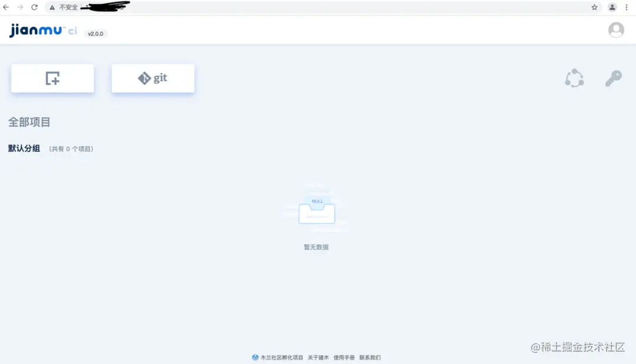Click the 全部项目 heading
Viewport: 636px width, 364px height.
29,122
